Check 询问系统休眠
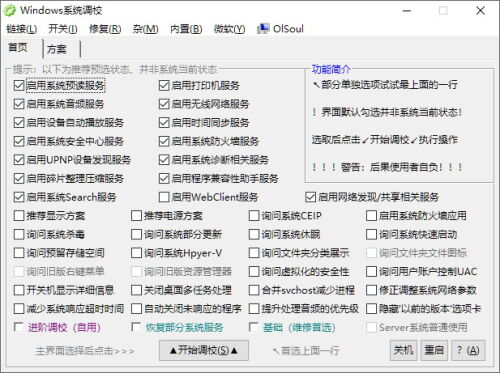500x373 pixels. [254, 234]
